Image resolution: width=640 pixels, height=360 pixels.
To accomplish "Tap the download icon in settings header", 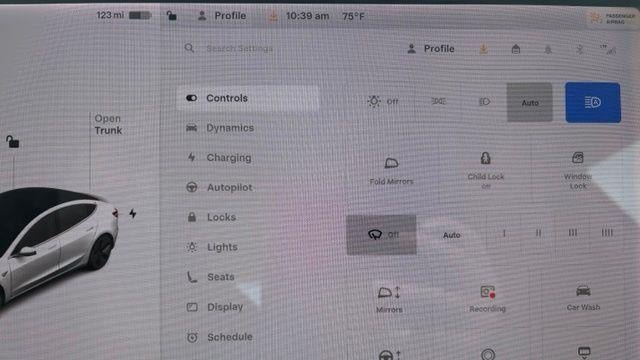I will pos(484,49).
